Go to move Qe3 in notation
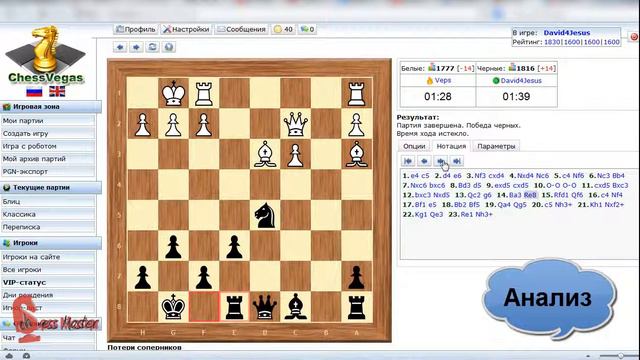The image size is (640, 360). tap(436, 214)
